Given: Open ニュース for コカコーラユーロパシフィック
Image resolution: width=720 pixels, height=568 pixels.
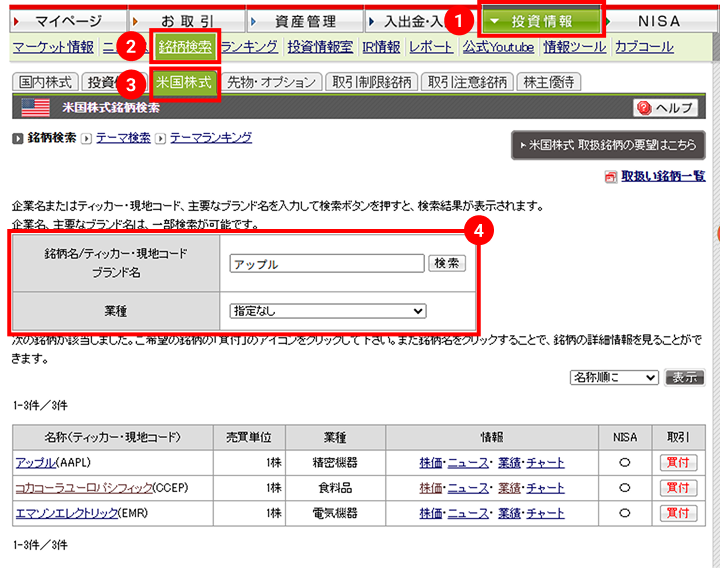Looking at the screenshot, I should (468, 488).
